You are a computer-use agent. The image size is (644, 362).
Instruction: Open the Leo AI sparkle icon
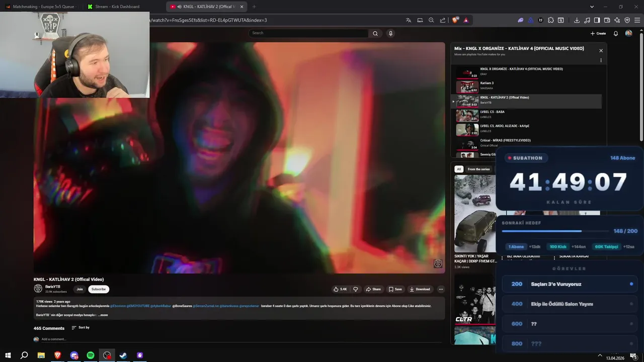[x=617, y=20]
